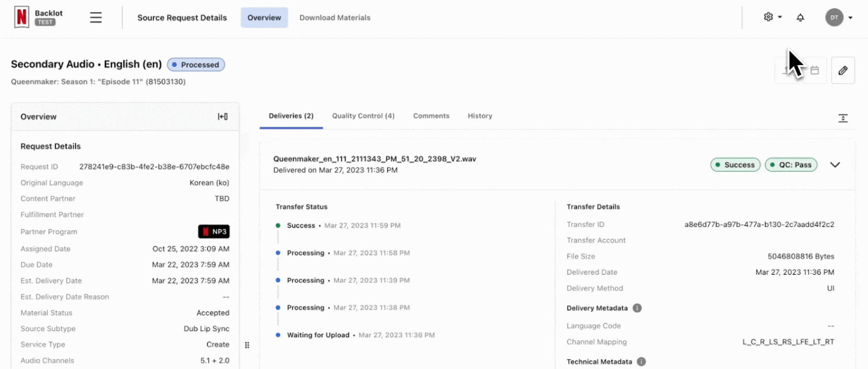Switch to the Comments tab
868x369 pixels.
tap(431, 116)
